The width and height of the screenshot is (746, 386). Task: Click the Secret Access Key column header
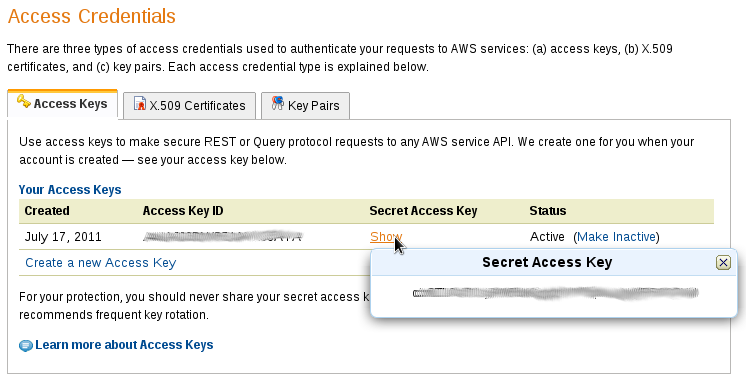(423, 211)
